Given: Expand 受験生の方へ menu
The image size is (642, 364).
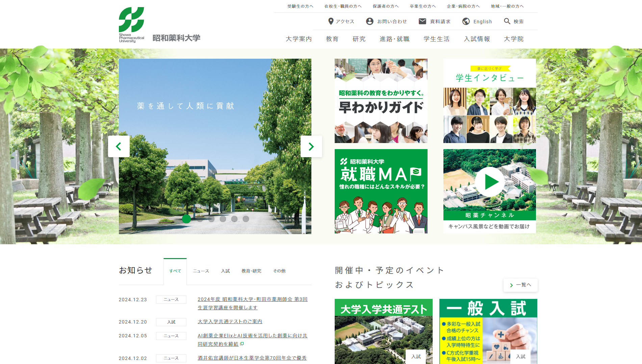Looking at the screenshot, I should pyautogui.click(x=300, y=6).
